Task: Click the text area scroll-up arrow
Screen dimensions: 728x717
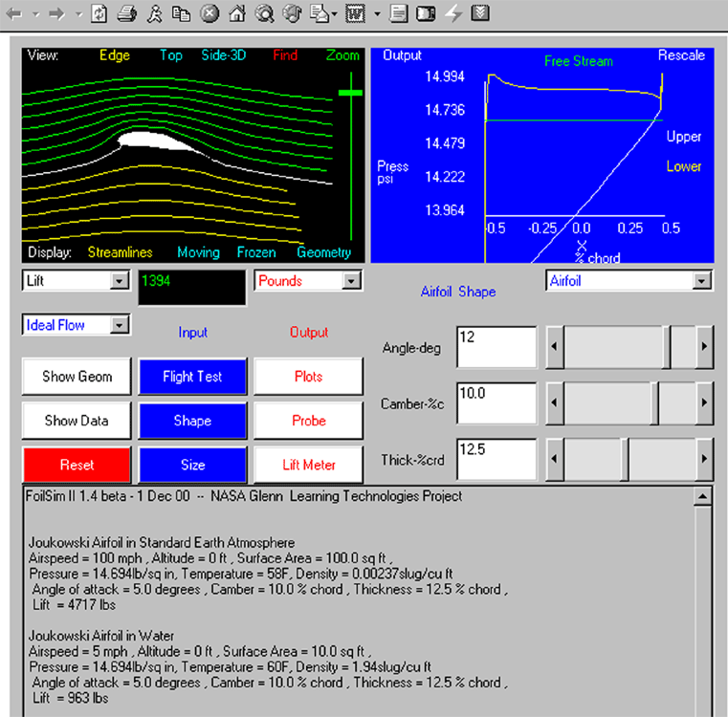Action: (x=703, y=496)
